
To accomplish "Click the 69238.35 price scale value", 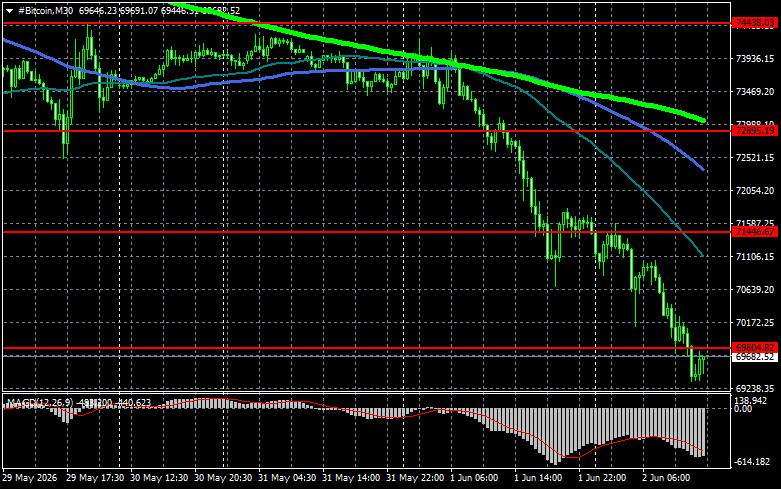I will click(x=755, y=388).
